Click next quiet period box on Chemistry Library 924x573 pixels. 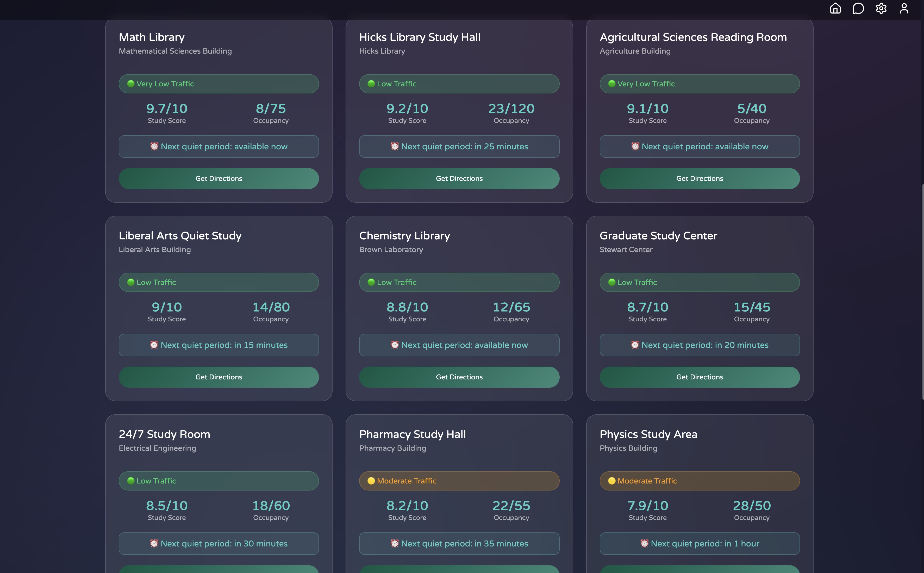pos(459,345)
